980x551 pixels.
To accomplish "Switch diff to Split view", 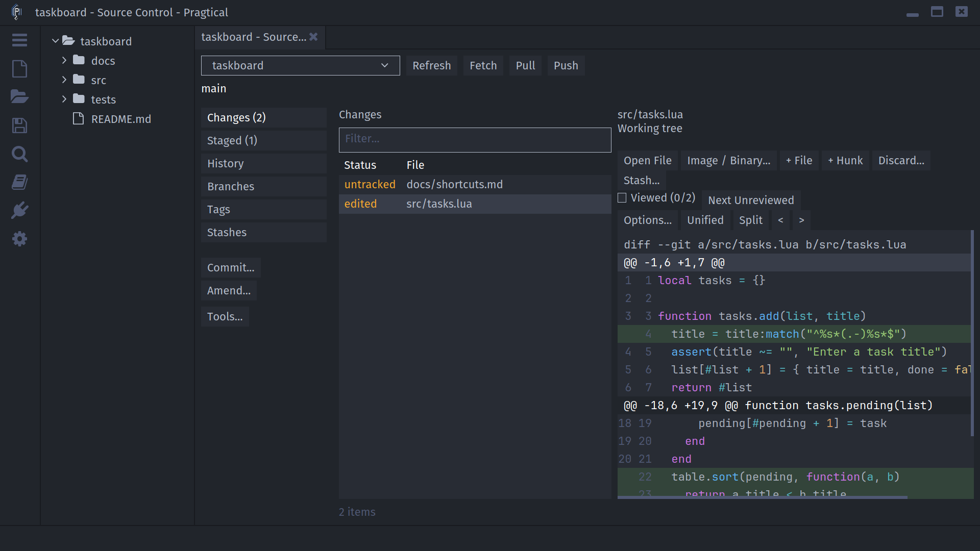I will point(751,220).
